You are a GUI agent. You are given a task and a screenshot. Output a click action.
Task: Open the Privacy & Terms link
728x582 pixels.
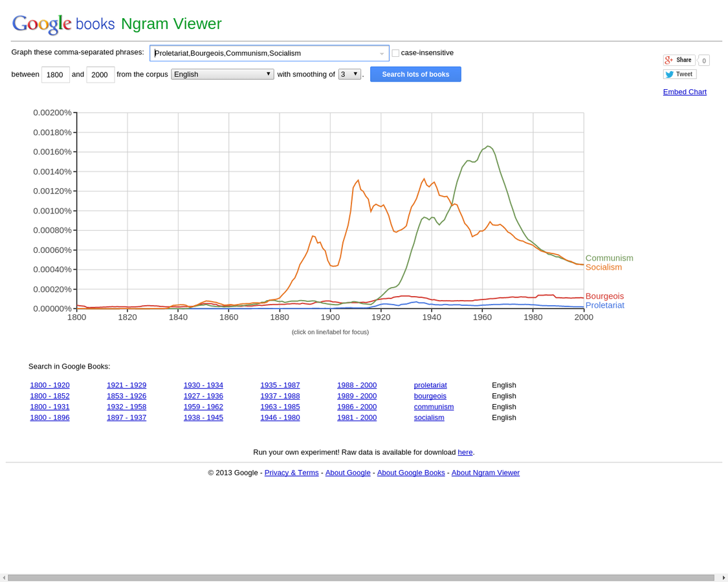[x=292, y=473]
